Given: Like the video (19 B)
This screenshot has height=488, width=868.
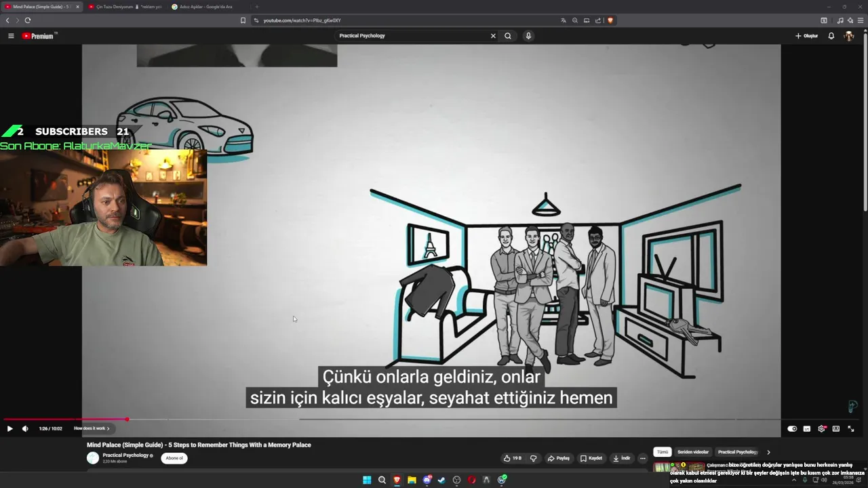Looking at the screenshot, I should [x=512, y=458].
